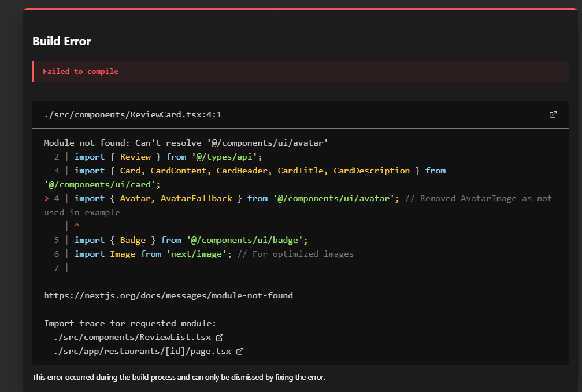Click line 6 import Image from next/image

153,254
